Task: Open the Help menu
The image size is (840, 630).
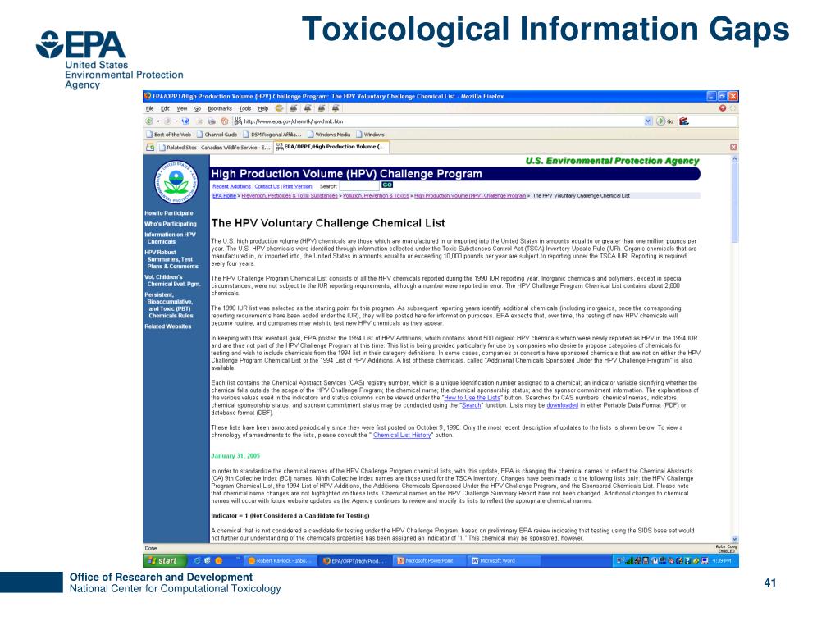Action: click(x=263, y=109)
